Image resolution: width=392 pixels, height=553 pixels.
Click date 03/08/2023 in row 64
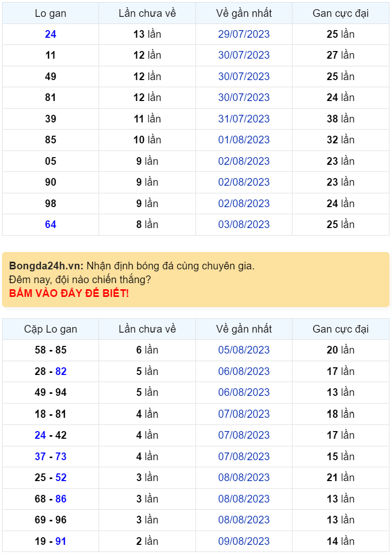click(244, 224)
